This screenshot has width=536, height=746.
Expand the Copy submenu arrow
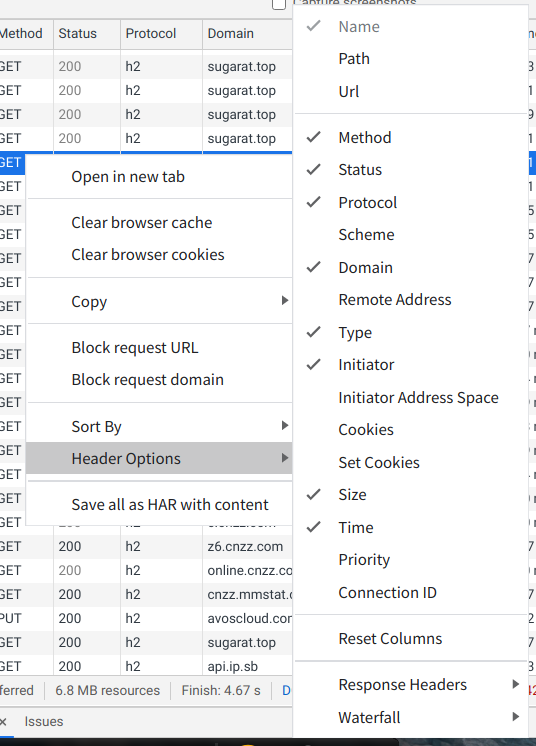click(284, 301)
